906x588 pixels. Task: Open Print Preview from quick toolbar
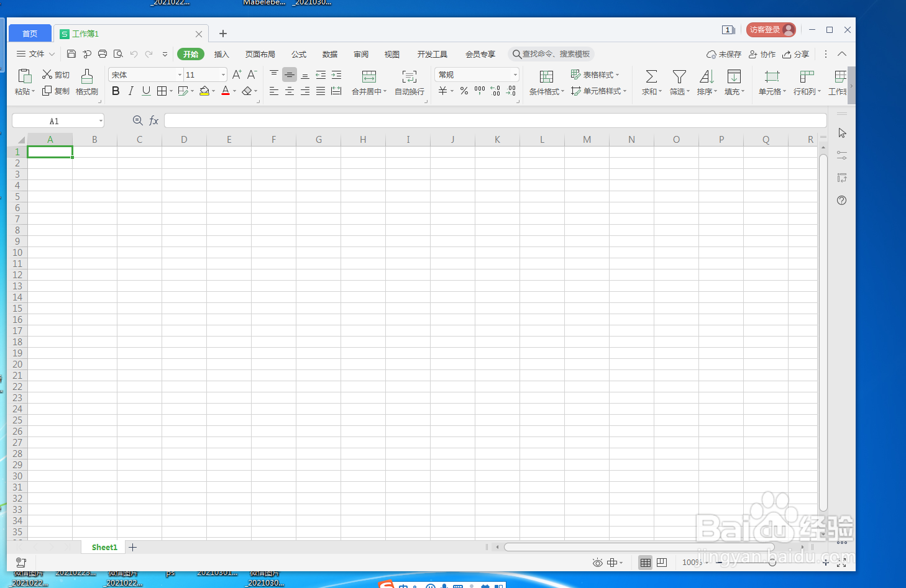[x=118, y=54]
